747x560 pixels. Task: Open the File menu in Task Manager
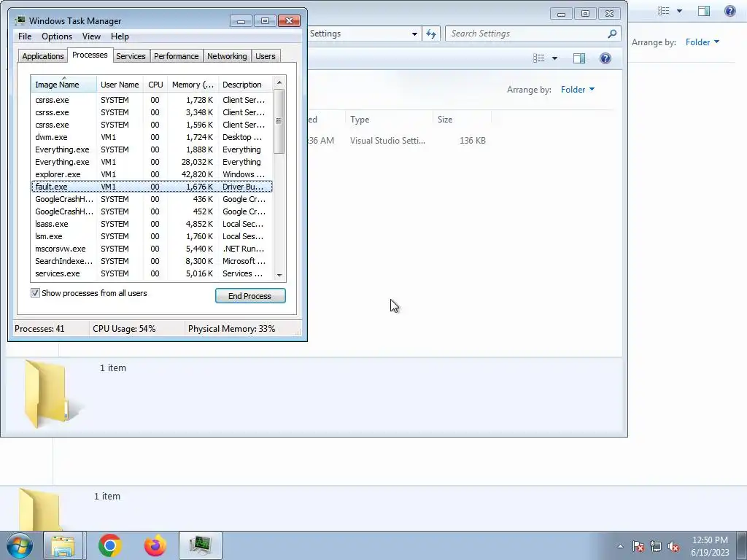[25, 36]
